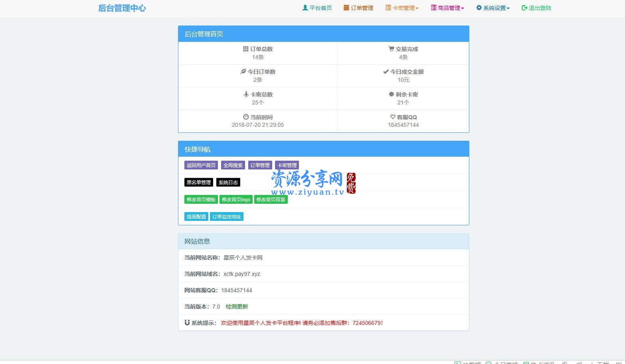Click the 10元 today's turnover value
625x364 pixels.
pos(403,80)
